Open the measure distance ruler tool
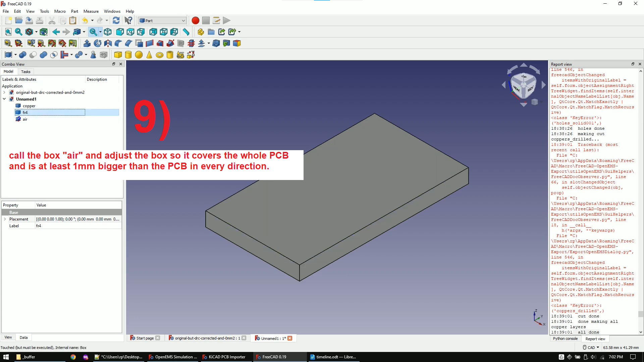Screen dimensions: 644x362 point(186,32)
